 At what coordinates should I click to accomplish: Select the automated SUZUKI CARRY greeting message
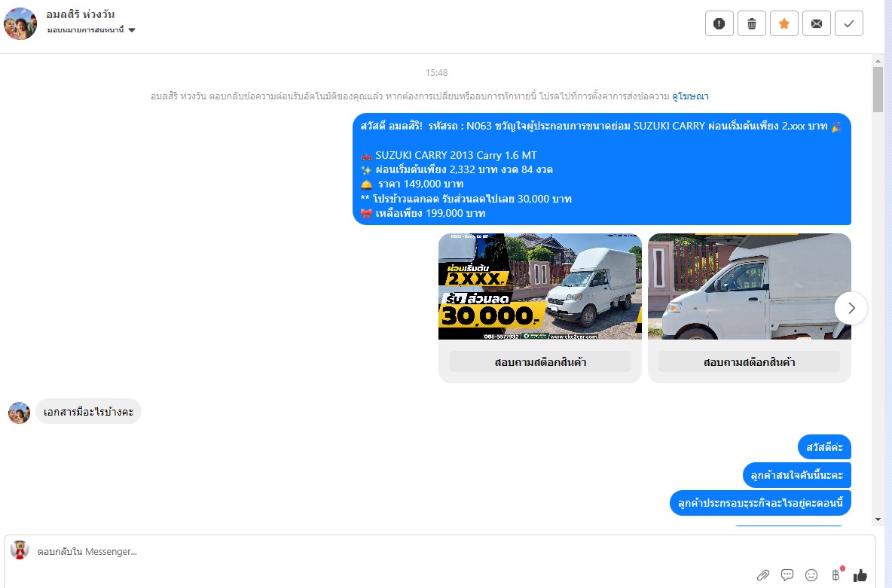pyautogui.click(x=602, y=169)
